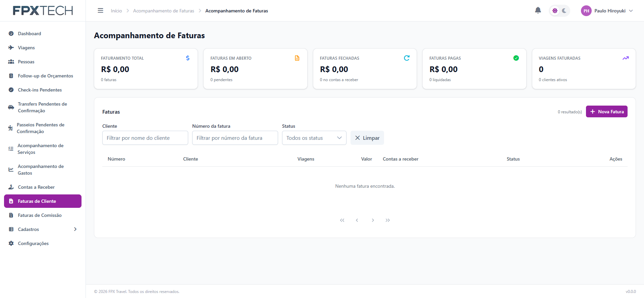This screenshot has width=644, height=298.
Task: Click the Viagens column header
Action: pos(306,159)
